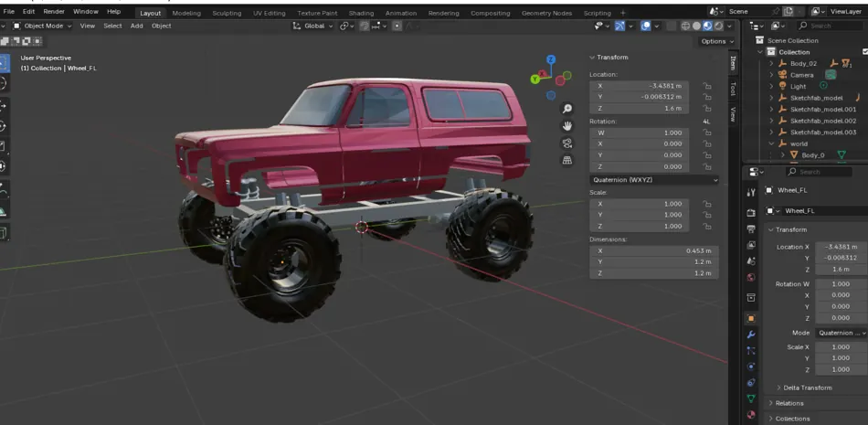Viewport: 868px width, 425px height.
Task: Click the Dimensions X value field
Action: coord(654,251)
